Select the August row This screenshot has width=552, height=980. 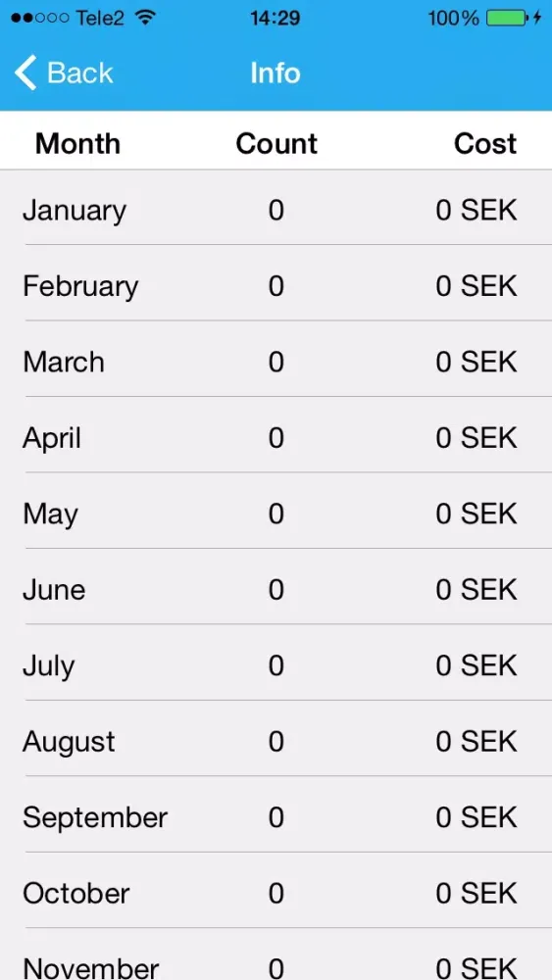tap(276, 739)
